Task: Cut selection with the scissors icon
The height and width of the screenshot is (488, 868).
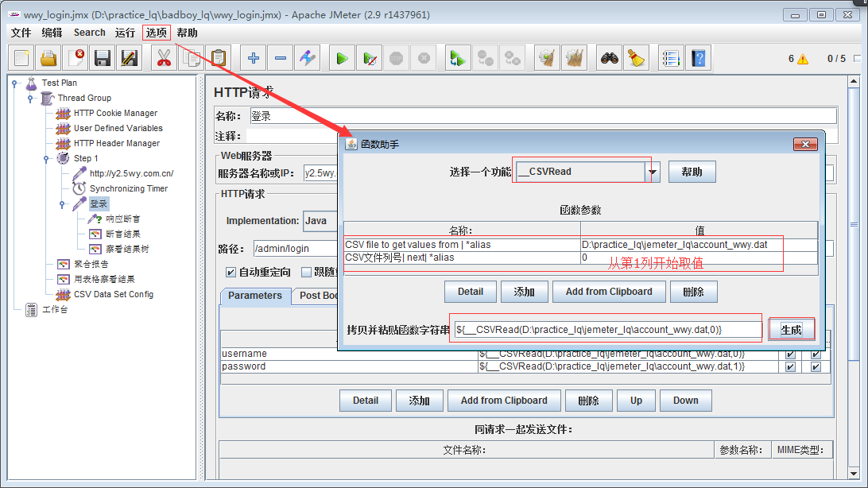Action: click(164, 58)
